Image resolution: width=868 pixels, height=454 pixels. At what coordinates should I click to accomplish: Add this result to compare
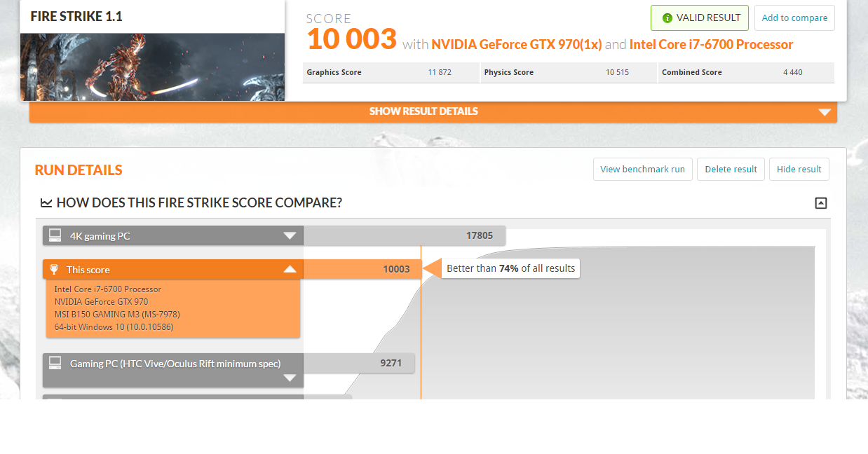click(794, 18)
